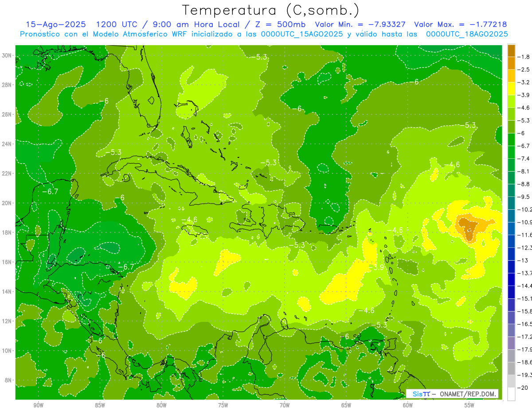Click legend value '-3.2'

524,82
